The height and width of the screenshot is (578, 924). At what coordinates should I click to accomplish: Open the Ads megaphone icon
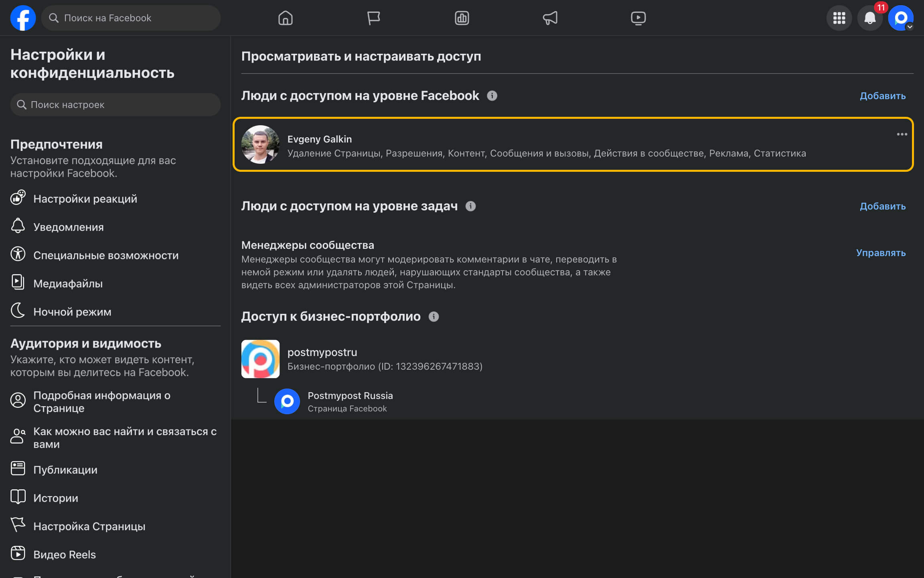[550, 18]
